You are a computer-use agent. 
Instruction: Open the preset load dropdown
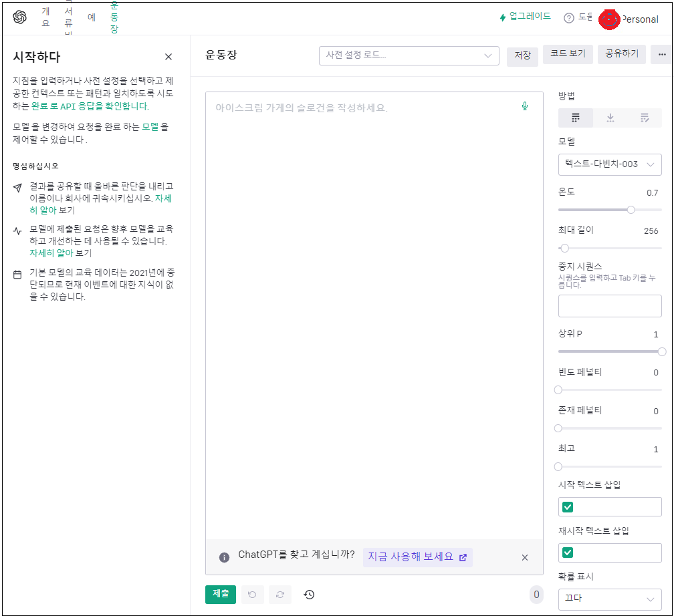(409, 55)
